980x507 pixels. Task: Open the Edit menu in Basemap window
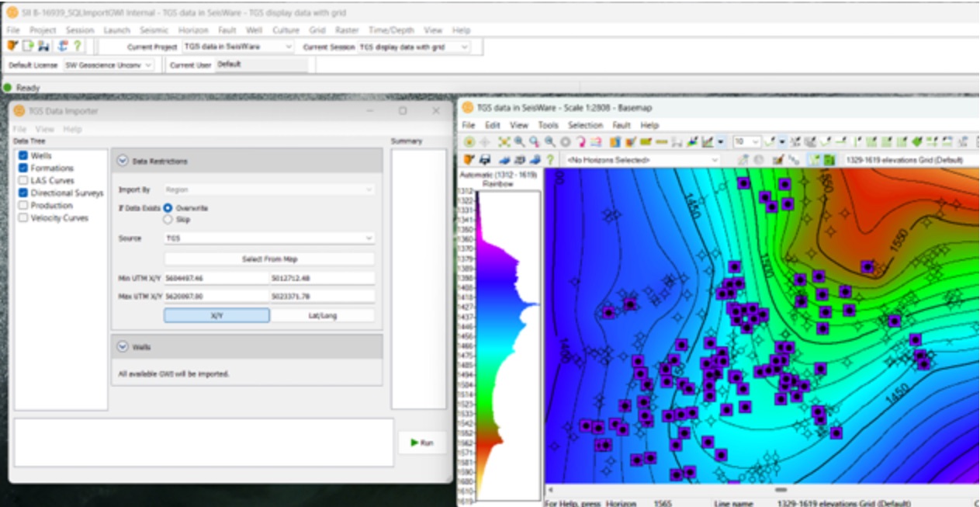point(493,125)
